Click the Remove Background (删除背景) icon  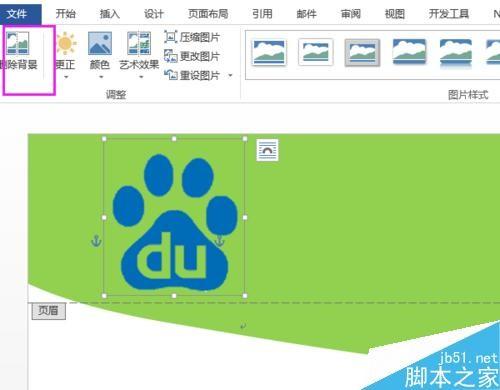point(18,43)
